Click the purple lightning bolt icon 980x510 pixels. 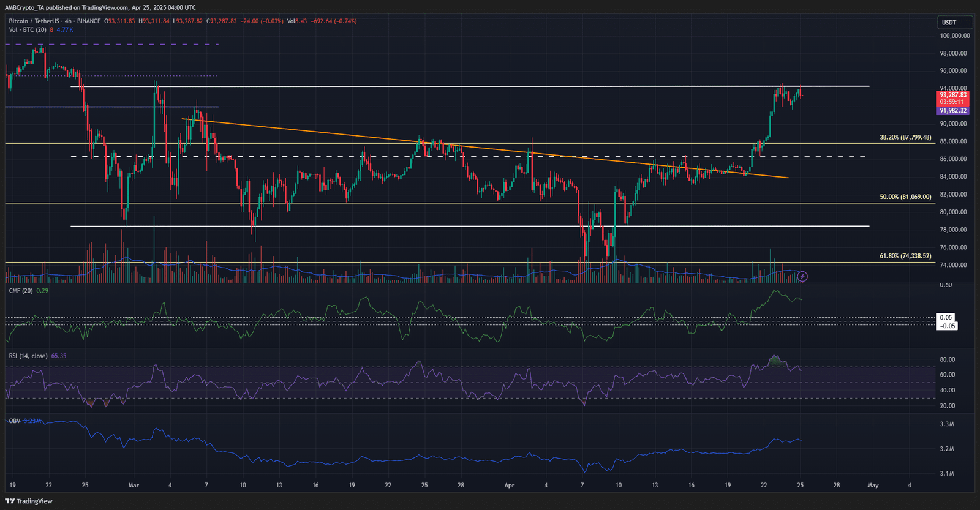[x=802, y=277]
